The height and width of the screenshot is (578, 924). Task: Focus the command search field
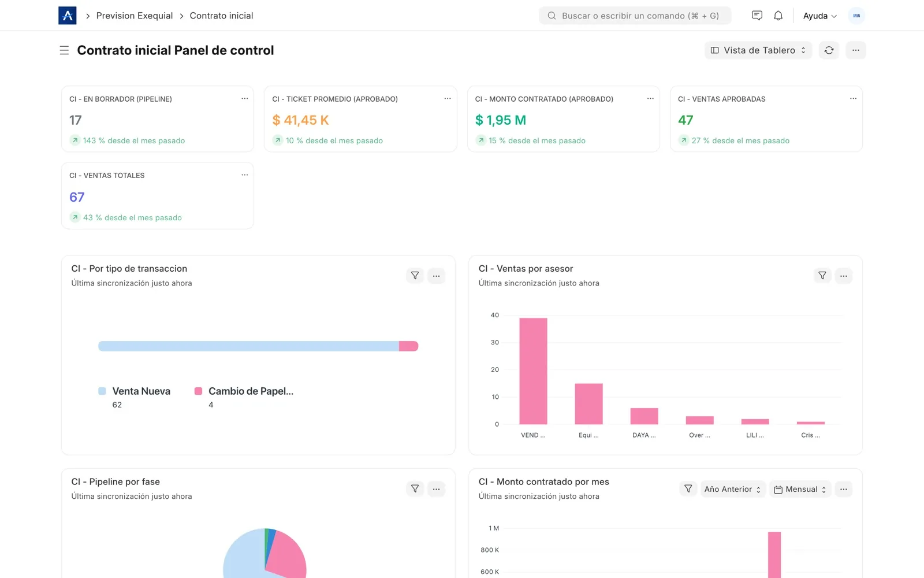pyautogui.click(x=635, y=16)
